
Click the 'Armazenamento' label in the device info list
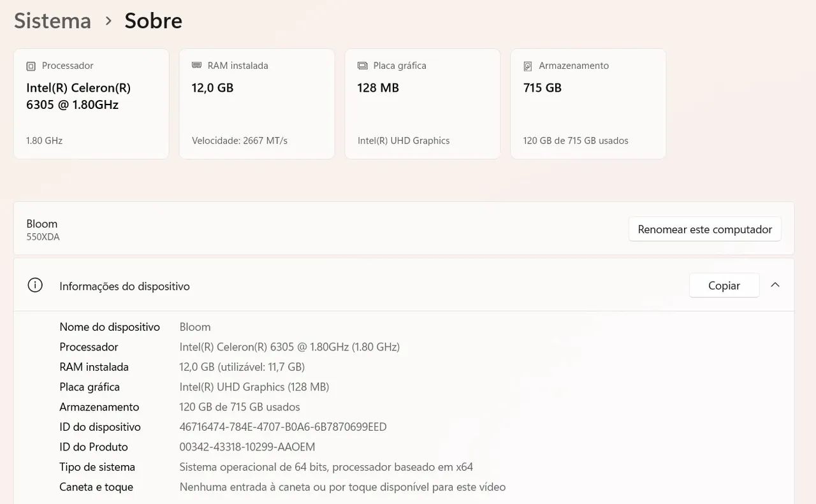click(99, 407)
